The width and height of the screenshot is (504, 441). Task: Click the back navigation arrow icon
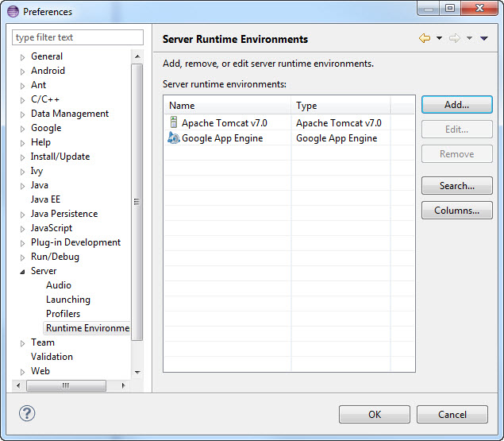(425, 38)
